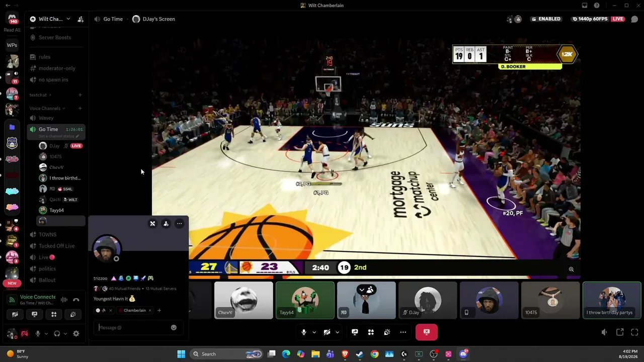Disconnect from voice via the hang-up icon
644x362 pixels.
pyautogui.click(x=76, y=300)
